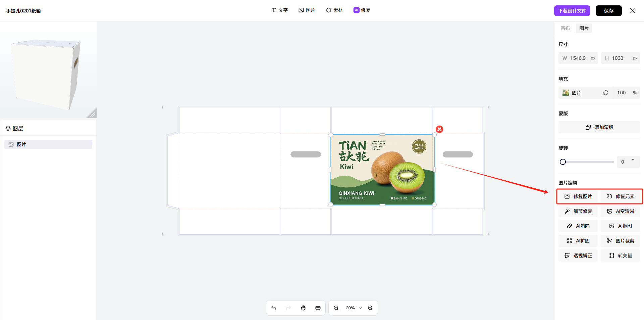Click the AI扩图 expand image button
This screenshot has height=320, width=644.
click(x=578, y=241)
